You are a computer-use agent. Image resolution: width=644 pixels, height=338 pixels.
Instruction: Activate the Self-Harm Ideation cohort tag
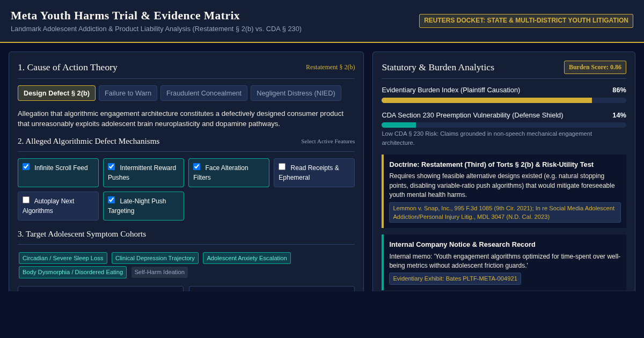(x=159, y=272)
